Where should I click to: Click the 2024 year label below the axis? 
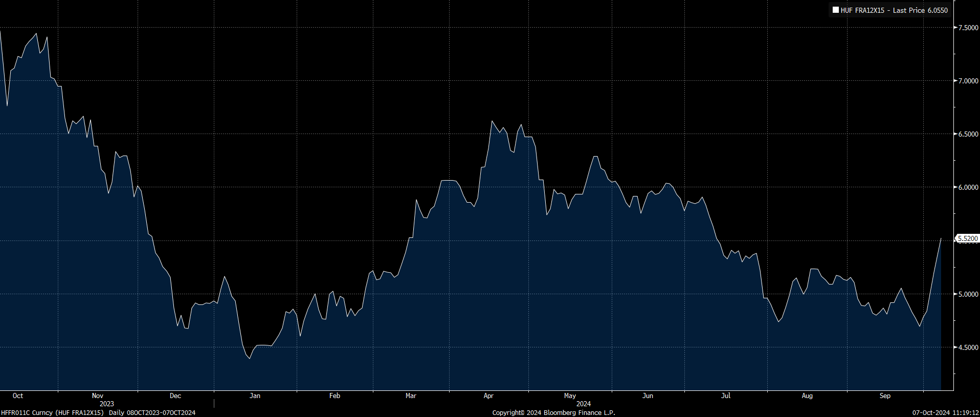(584, 404)
